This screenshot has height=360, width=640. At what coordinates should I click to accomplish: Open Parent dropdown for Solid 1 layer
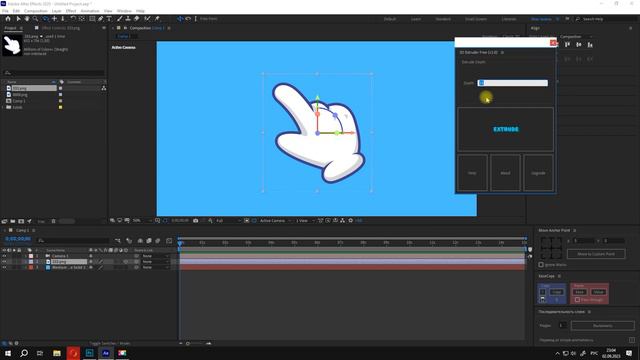(x=156, y=267)
